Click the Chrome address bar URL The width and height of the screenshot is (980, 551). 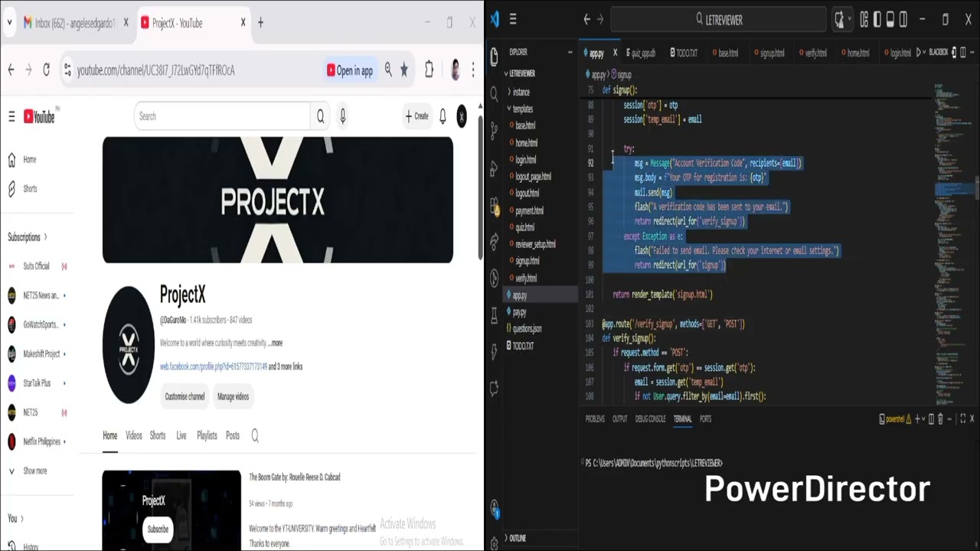pyautogui.click(x=155, y=70)
